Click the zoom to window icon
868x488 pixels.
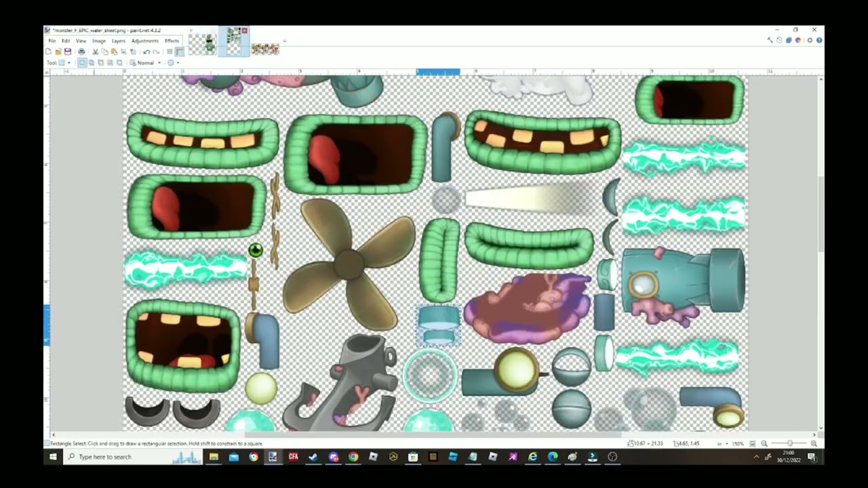pyautogui.click(x=752, y=443)
